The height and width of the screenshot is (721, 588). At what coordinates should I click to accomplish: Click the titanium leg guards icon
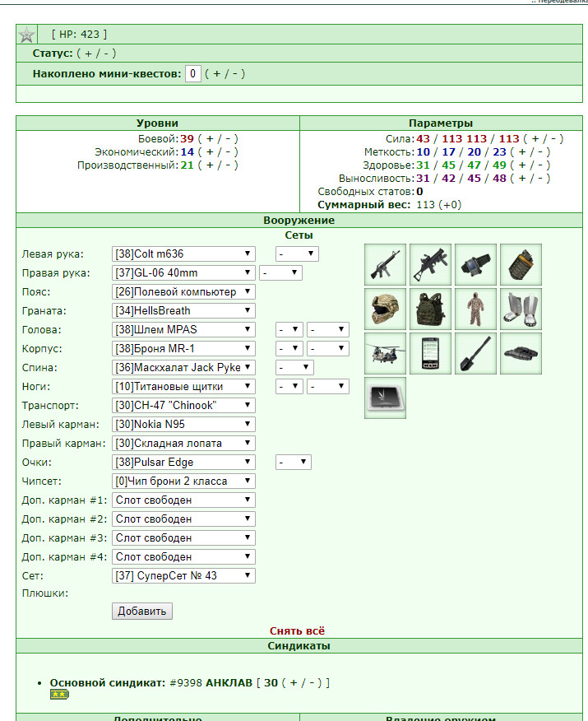coord(521,309)
